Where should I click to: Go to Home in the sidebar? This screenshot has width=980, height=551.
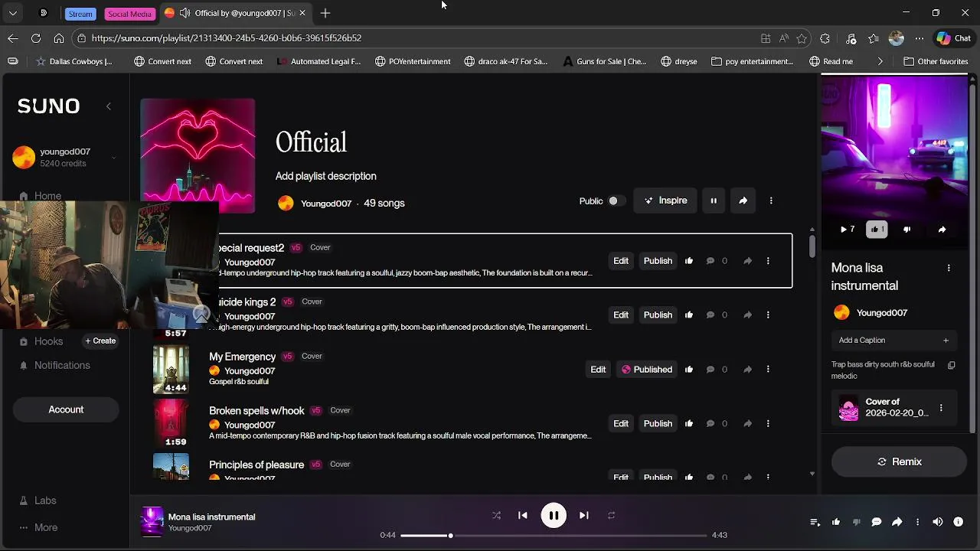tap(47, 196)
